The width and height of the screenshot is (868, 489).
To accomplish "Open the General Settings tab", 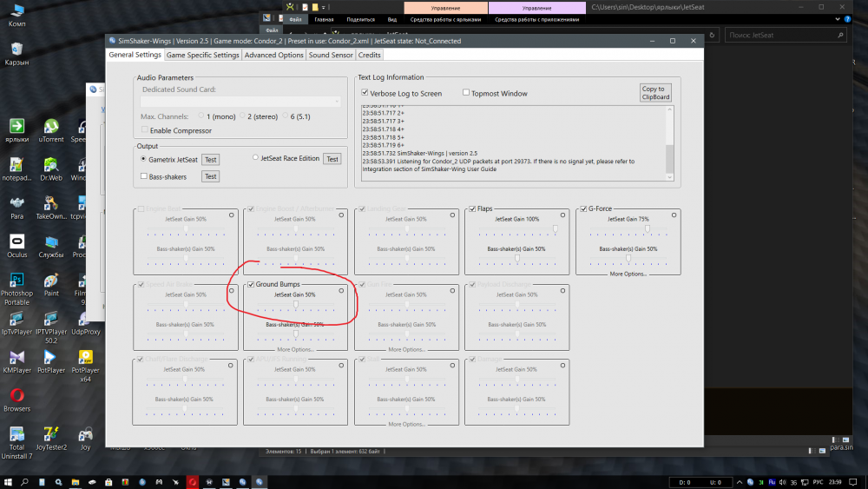I will tap(135, 55).
